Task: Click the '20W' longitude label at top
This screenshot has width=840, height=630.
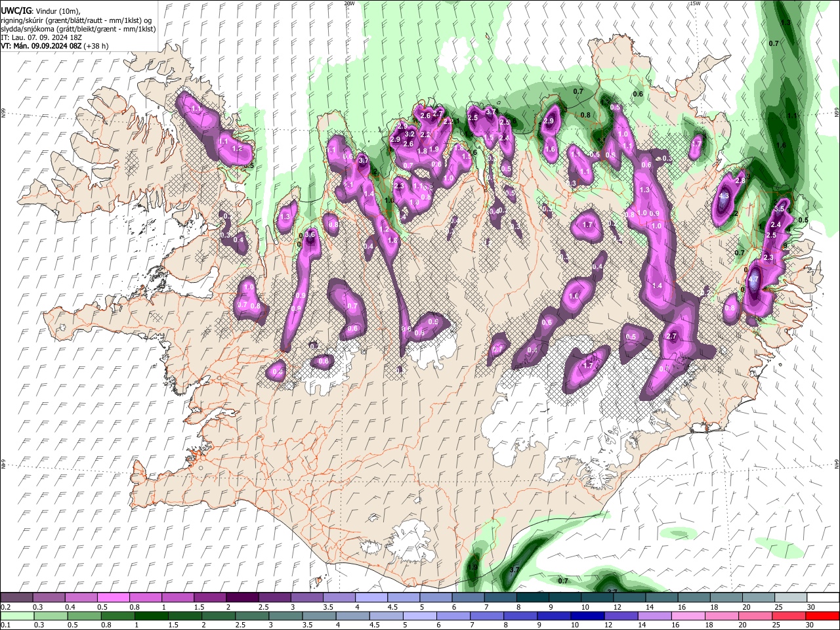Action: [x=349, y=3]
